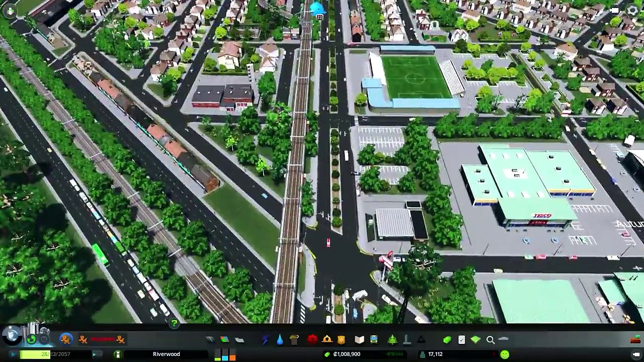
Task: Click the population count 17,112
Action: pos(435,354)
